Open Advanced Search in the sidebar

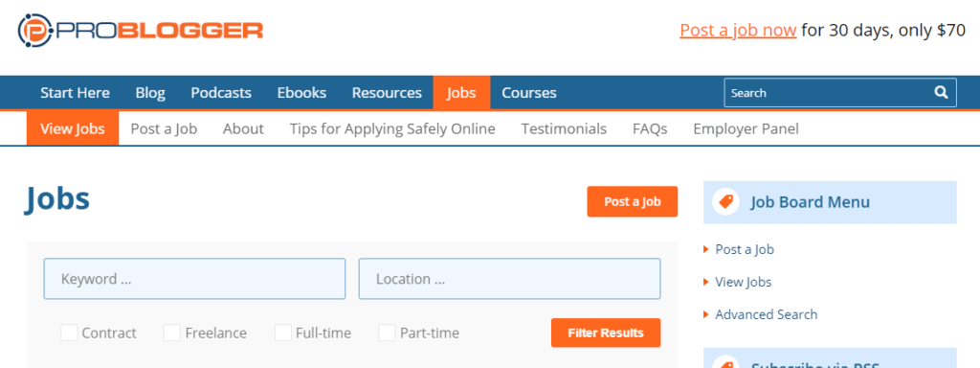pyautogui.click(x=767, y=314)
